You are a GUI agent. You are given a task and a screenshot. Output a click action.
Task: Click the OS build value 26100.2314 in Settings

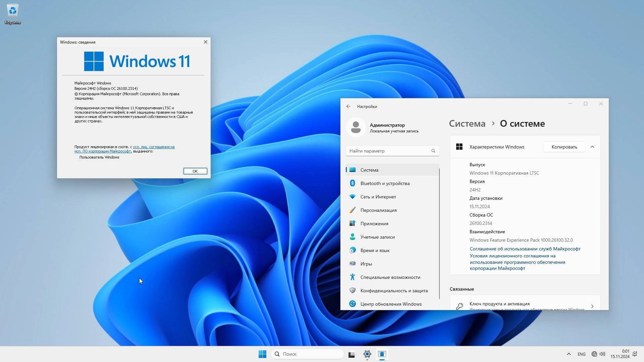[481, 223]
